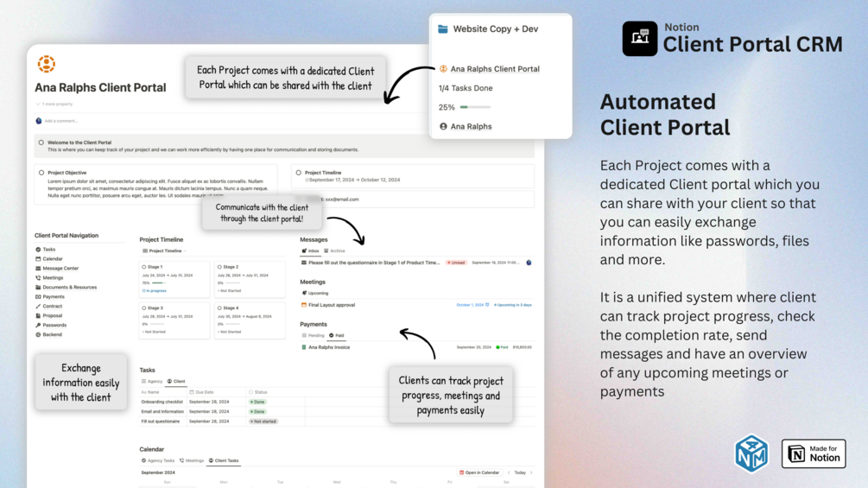
Task: Click the Open in Calendar button
Action: (x=479, y=472)
